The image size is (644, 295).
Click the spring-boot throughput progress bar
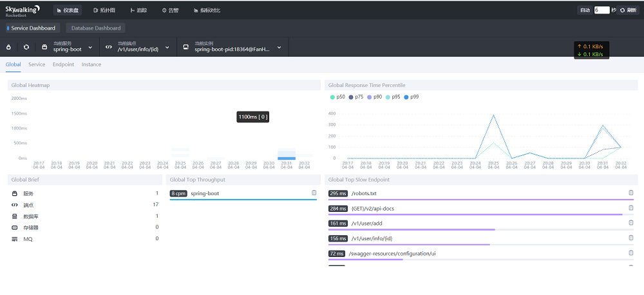(243, 199)
